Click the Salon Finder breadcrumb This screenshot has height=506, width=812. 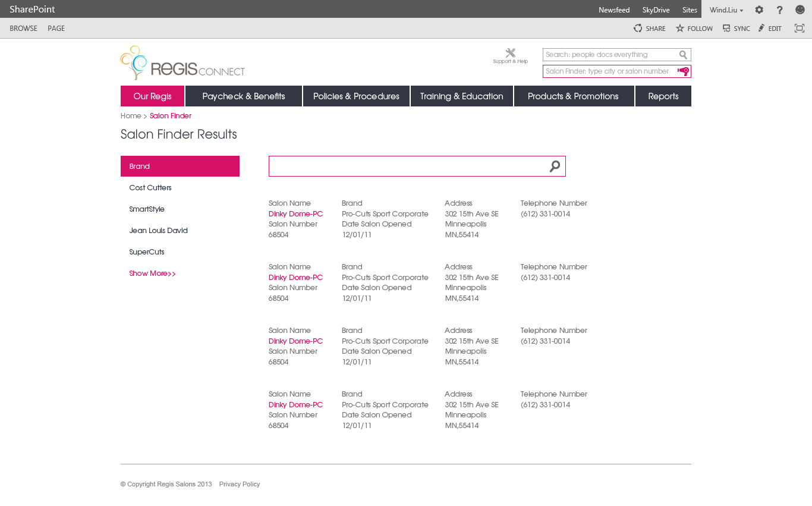point(171,116)
